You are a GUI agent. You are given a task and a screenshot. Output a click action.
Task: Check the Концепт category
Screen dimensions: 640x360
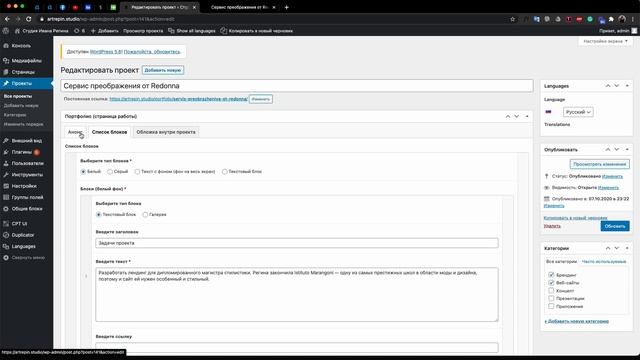point(551,291)
